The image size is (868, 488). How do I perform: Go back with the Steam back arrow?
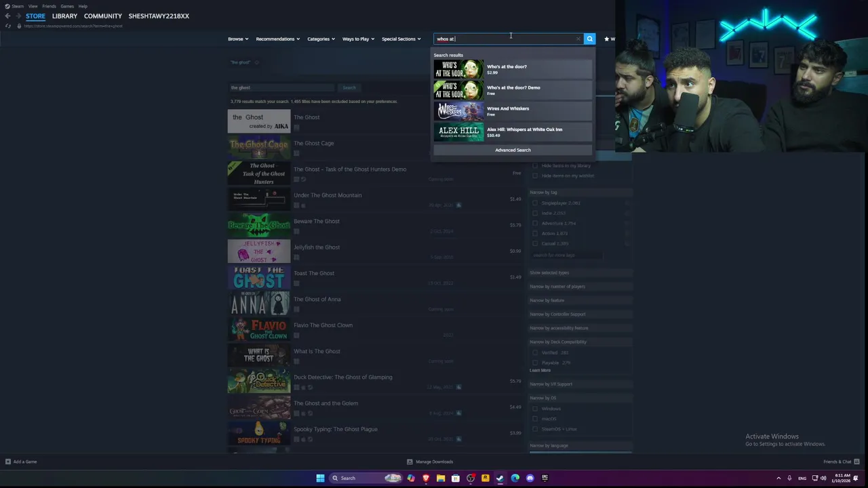point(7,16)
